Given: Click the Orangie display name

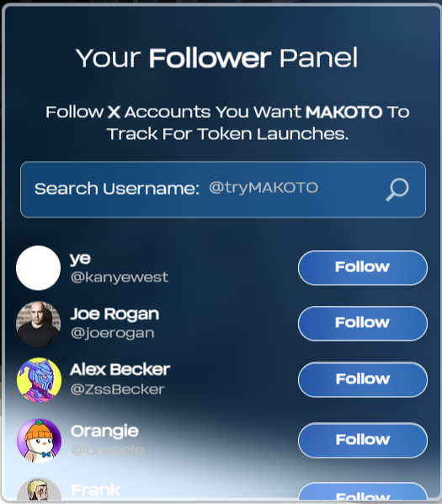Looking at the screenshot, I should (104, 432).
